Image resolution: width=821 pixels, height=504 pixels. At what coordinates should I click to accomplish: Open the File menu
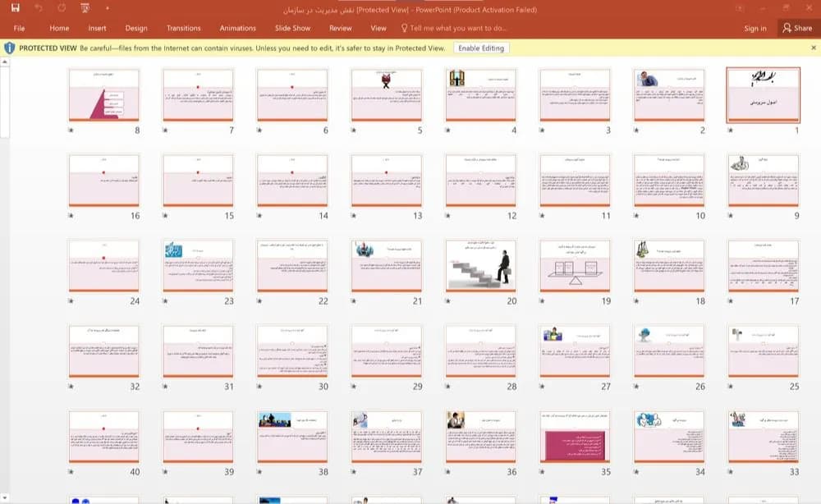tap(20, 28)
